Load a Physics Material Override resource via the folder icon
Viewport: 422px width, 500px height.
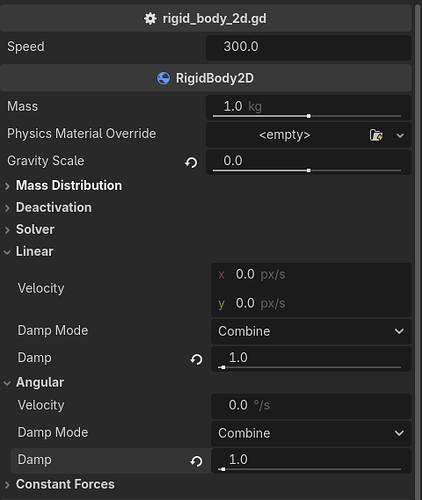[x=376, y=135]
